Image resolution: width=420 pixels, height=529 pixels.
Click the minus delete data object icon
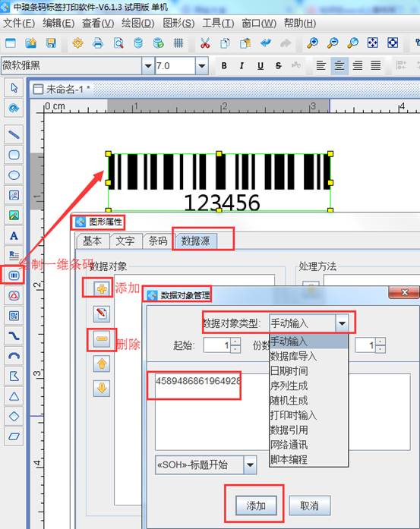[102, 338]
